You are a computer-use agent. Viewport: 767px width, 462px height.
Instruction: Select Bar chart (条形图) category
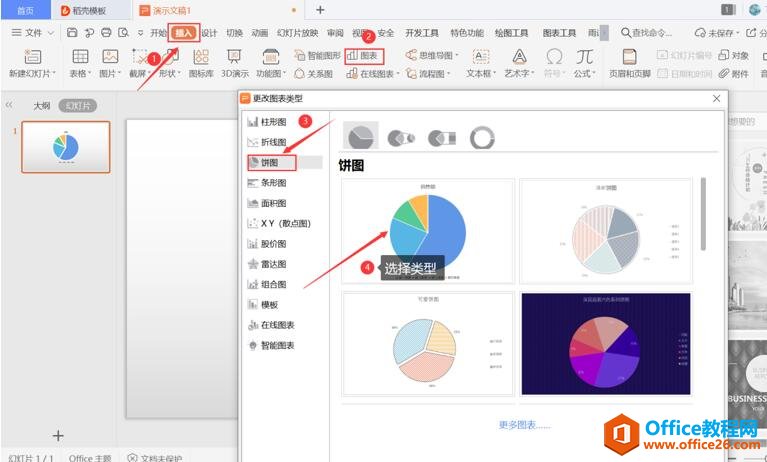[x=267, y=183]
